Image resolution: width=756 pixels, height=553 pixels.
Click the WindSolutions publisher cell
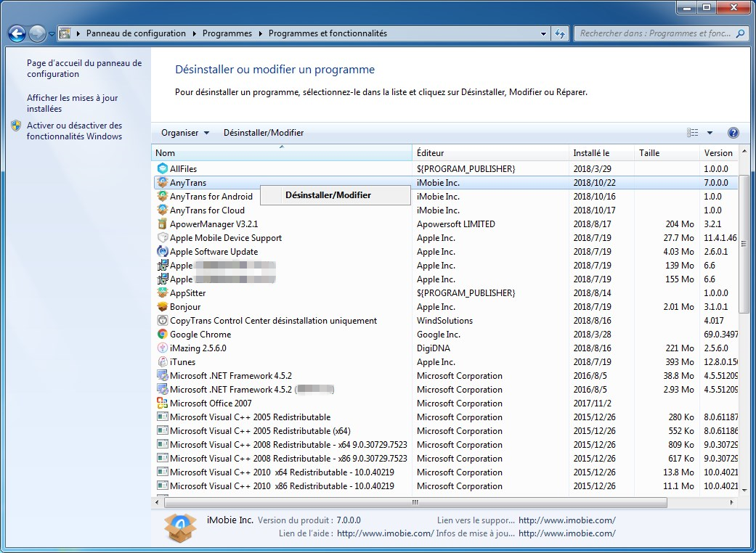click(x=444, y=320)
